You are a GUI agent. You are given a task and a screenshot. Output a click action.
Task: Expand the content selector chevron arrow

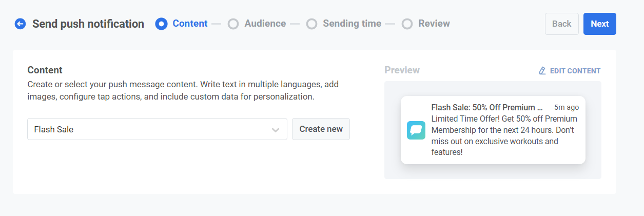[x=276, y=130]
